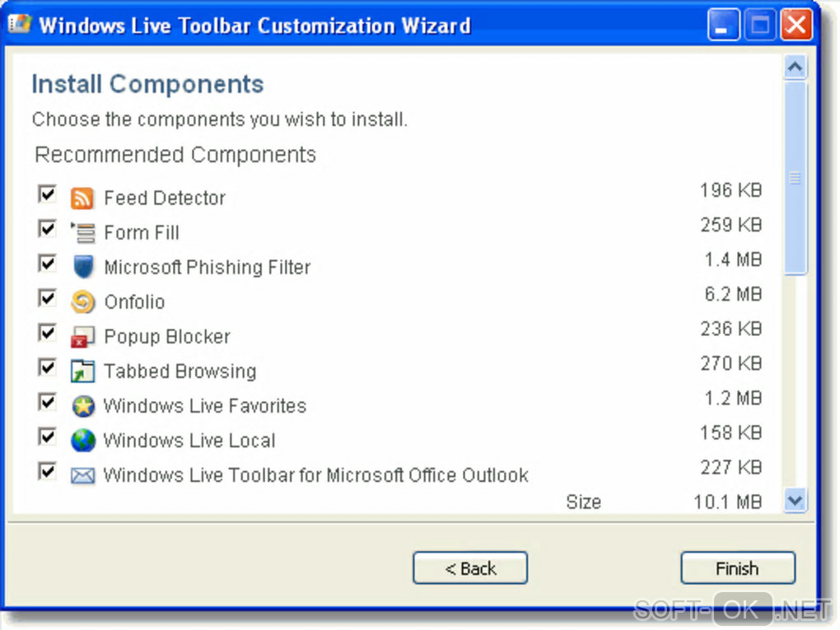Viewport: 840px width, 630px height.
Task: Click the Form Fill list icon
Action: pos(82,233)
